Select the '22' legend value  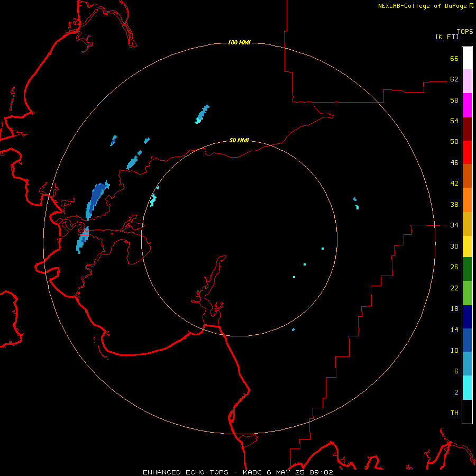point(454,288)
